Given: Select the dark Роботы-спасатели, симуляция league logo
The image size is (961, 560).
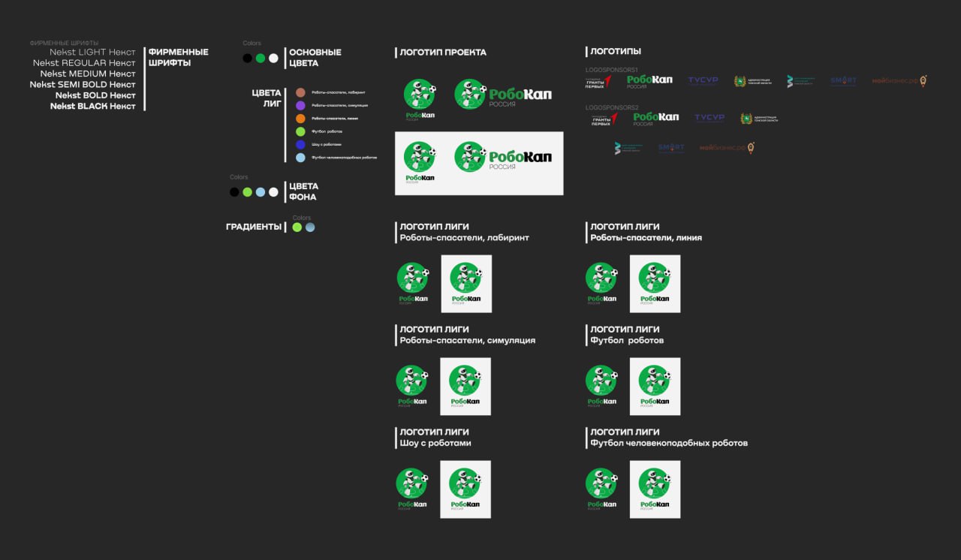Looking at the screenshot, I should [413, 387].
